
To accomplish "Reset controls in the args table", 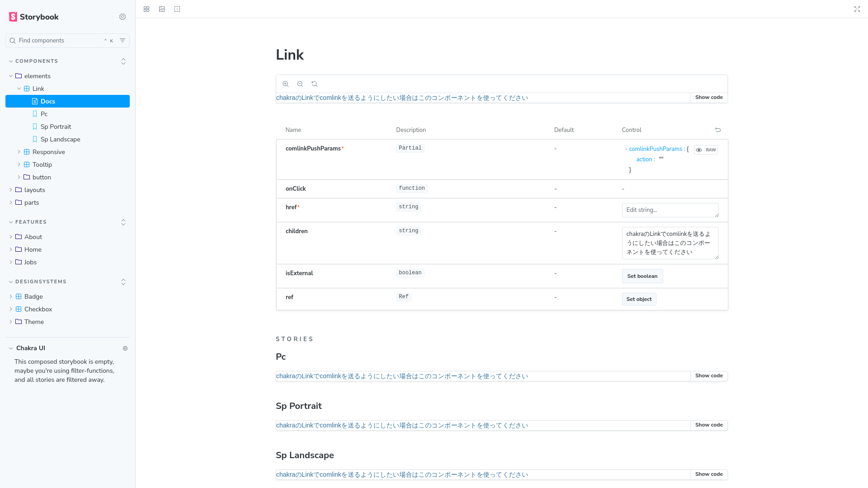I will (718, 130).
